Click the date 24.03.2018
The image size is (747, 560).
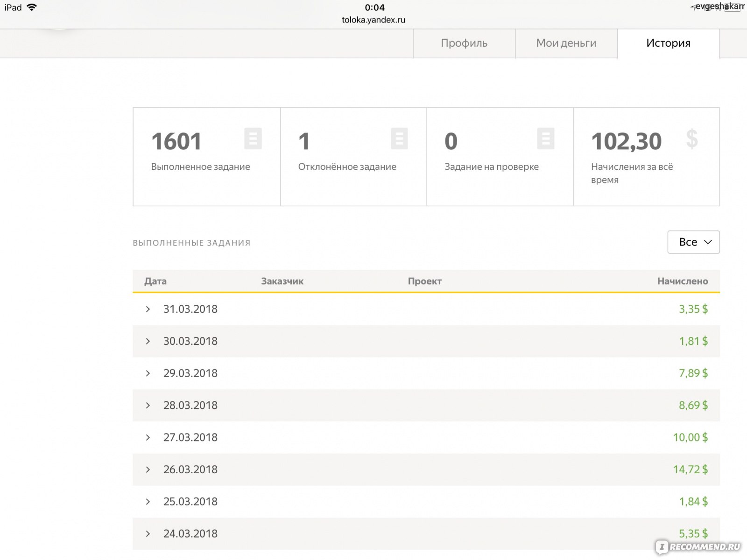pos(190,533)
